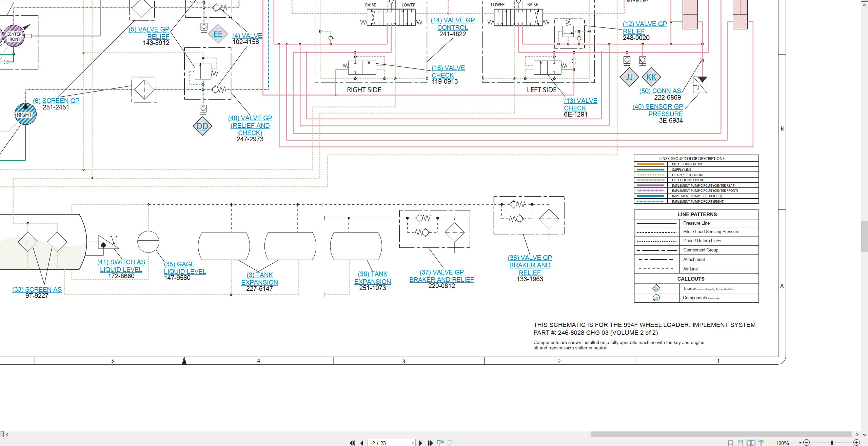Click the LEFT SIDE label

point(541,90)
